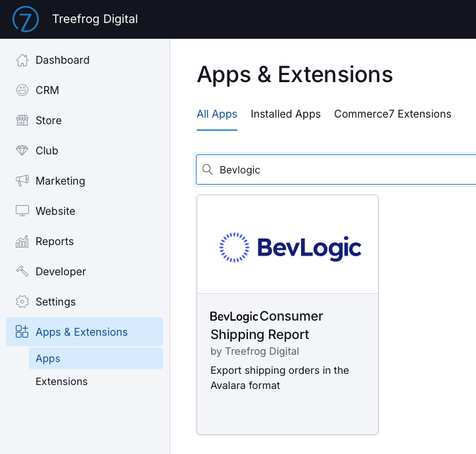Click the Commerce7 logo icon

coord(26,19)
